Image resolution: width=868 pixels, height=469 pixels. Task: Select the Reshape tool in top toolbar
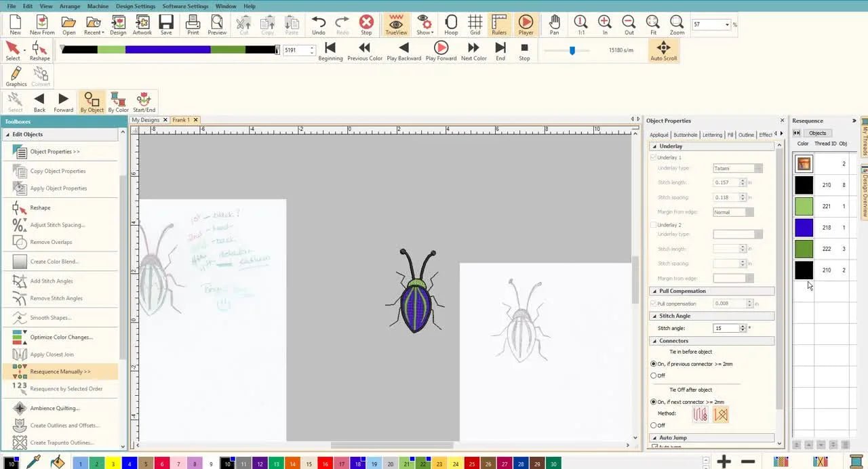point(39,51)
